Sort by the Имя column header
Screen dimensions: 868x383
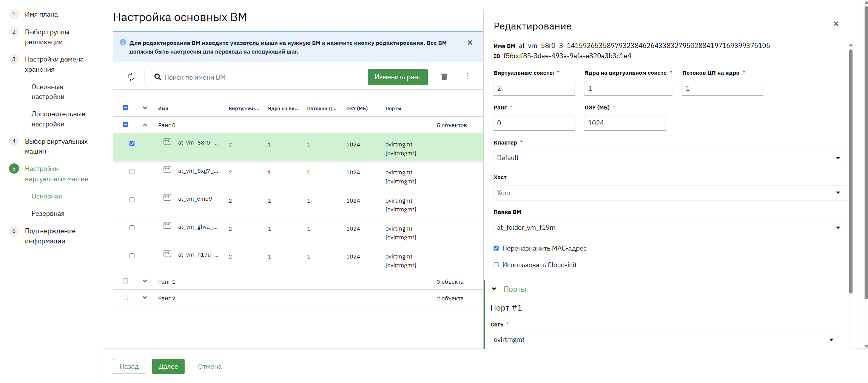coord(163,108)
